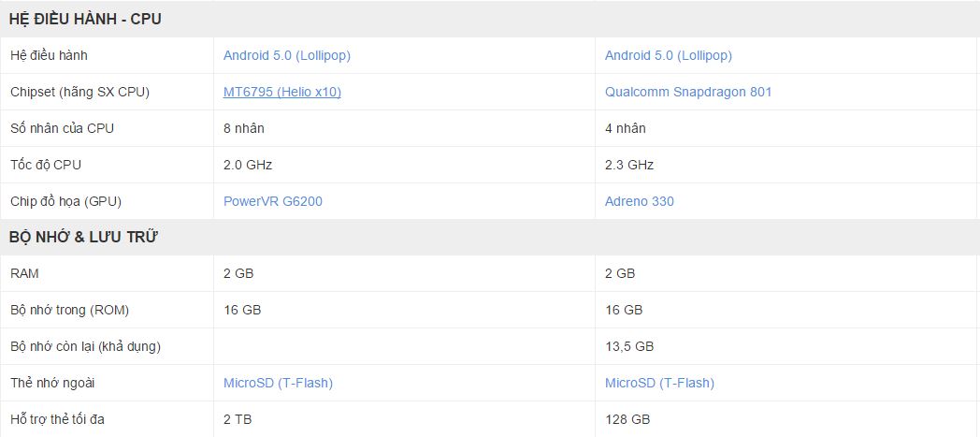Click the Bộ nhớ trong (ROM) label
Image resolution: width=980 pixels, height=437 pixels.
(69, 310)
